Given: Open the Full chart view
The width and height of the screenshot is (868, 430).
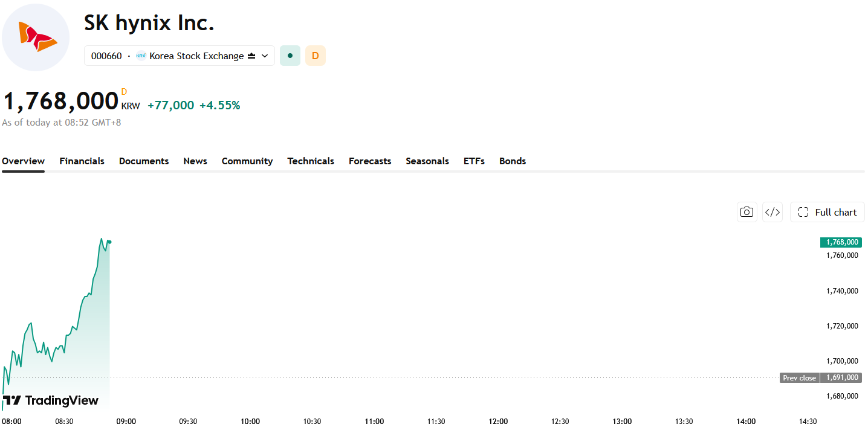Looking at the screenshot, I should click(828, 212).
